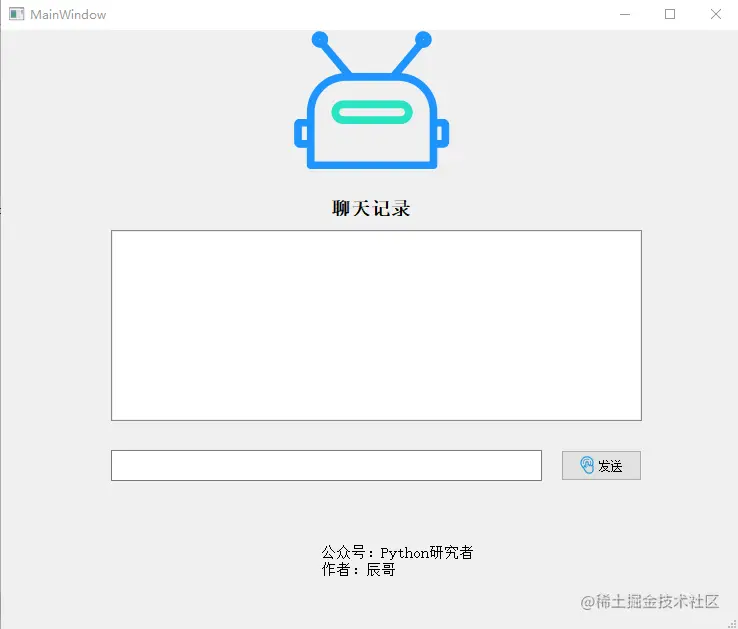
Task: Focus the message input text box
Action: pos(326,466)
